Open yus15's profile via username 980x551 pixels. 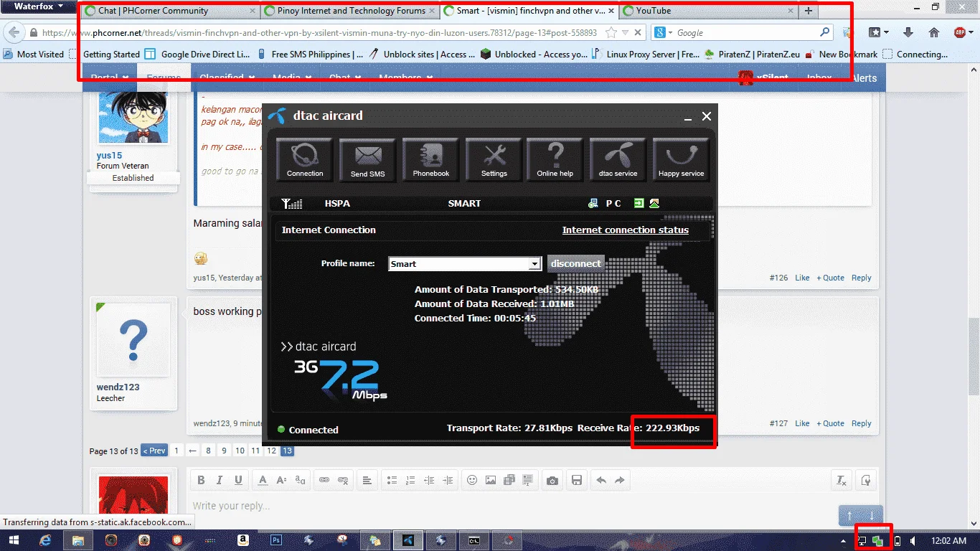pyautogui.click(x=109, y=156)
